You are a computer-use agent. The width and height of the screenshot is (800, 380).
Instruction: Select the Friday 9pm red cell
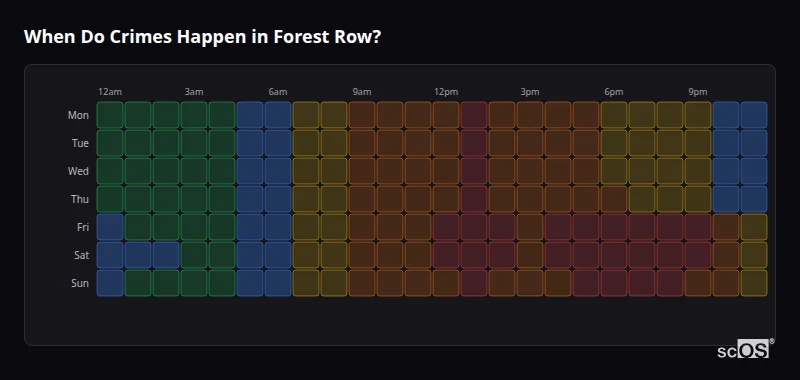pos(698,227)
